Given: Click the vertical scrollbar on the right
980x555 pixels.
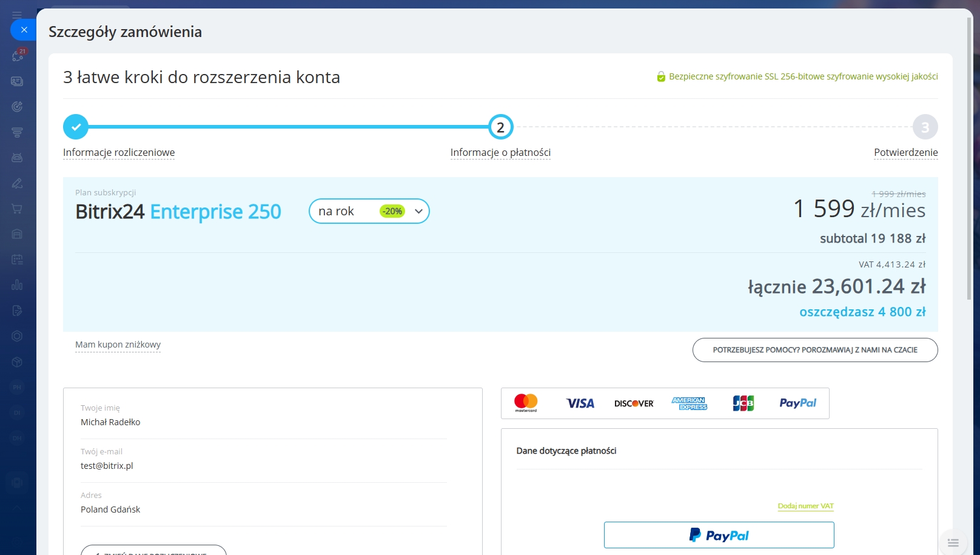Looking at the screenshot, I should point(969,158).
